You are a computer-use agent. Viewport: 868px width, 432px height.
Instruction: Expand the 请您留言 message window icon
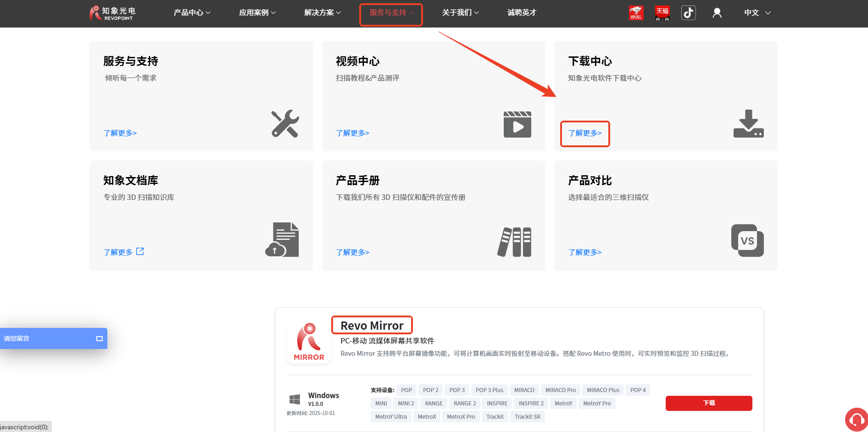click(99, 338)
